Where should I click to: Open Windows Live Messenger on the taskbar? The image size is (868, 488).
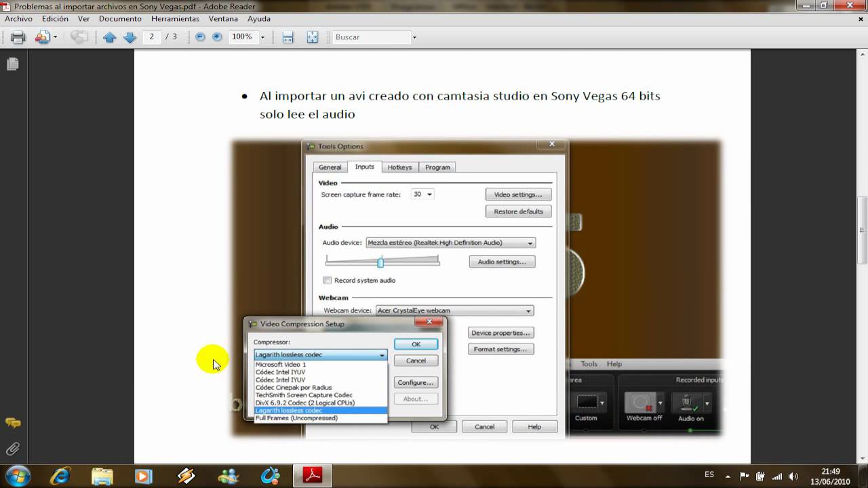(229, 476)
